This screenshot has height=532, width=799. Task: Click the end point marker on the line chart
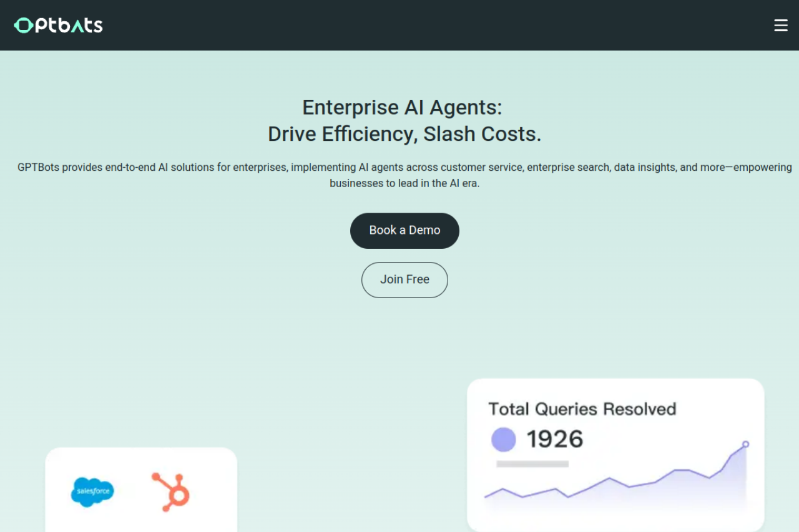pyautogui.click(x=745, y=445)
